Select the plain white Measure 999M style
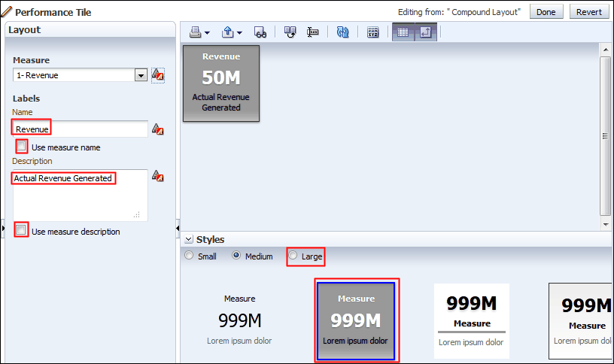The width and height of the screenshot is (614, 364). click(239, 320)
